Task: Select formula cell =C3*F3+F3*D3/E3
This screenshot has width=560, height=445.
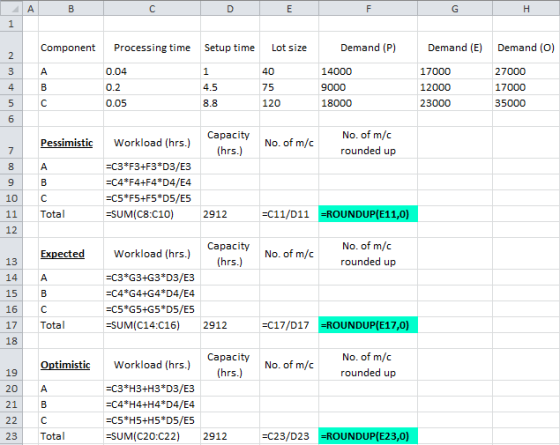Action: tap(152, 166)
